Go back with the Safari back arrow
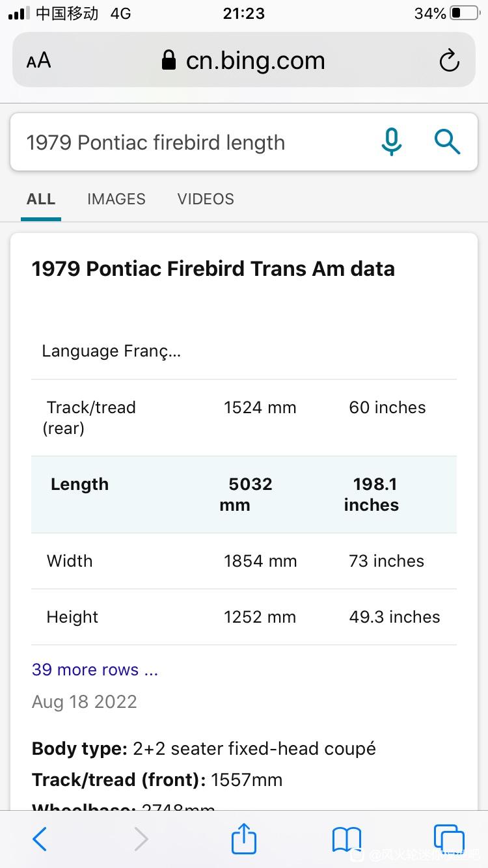Image resolution: width=488 pixels, height=868 pixels. 40,839
